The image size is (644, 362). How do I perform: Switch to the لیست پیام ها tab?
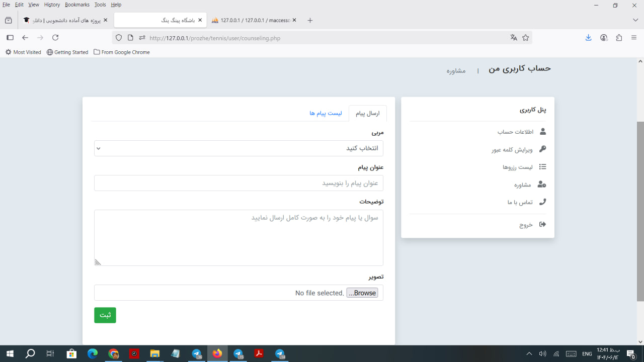(x=326, y=114)
